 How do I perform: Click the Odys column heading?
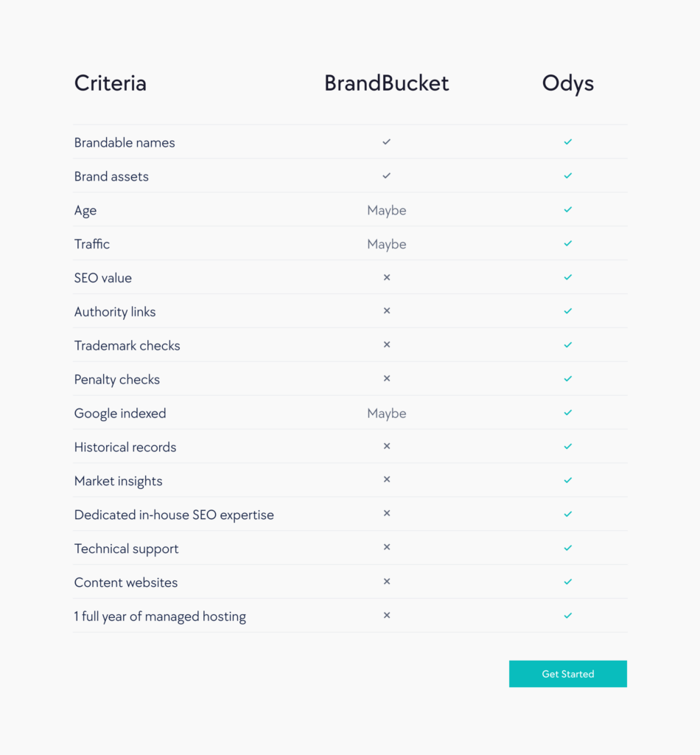coord(567,84)
